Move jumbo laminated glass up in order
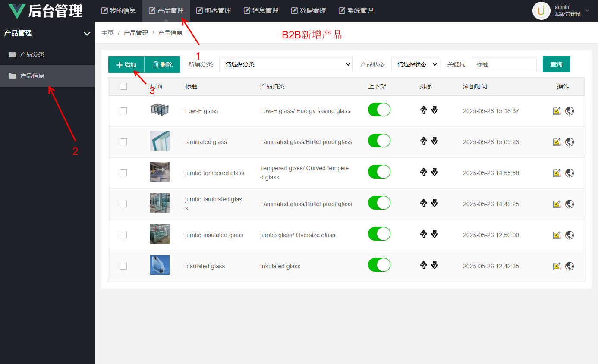The height and width of the screenshot is (364, 598). pyautogui.click(x=423, y=203)
